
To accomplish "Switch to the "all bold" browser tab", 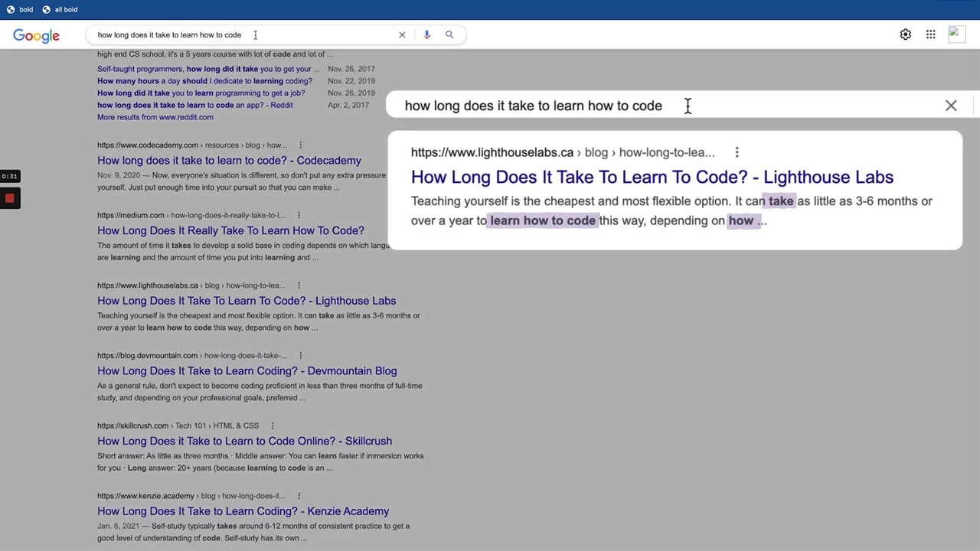I will (x=60, y=9).
